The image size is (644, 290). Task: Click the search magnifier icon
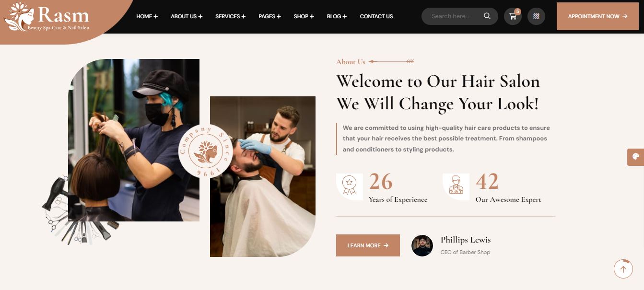487,16
